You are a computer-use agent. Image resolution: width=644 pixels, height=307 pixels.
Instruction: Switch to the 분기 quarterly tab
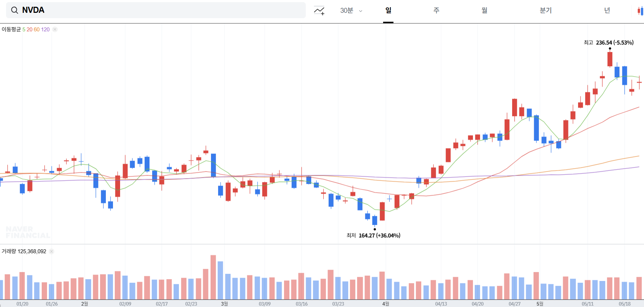click(x=546, y=10)
